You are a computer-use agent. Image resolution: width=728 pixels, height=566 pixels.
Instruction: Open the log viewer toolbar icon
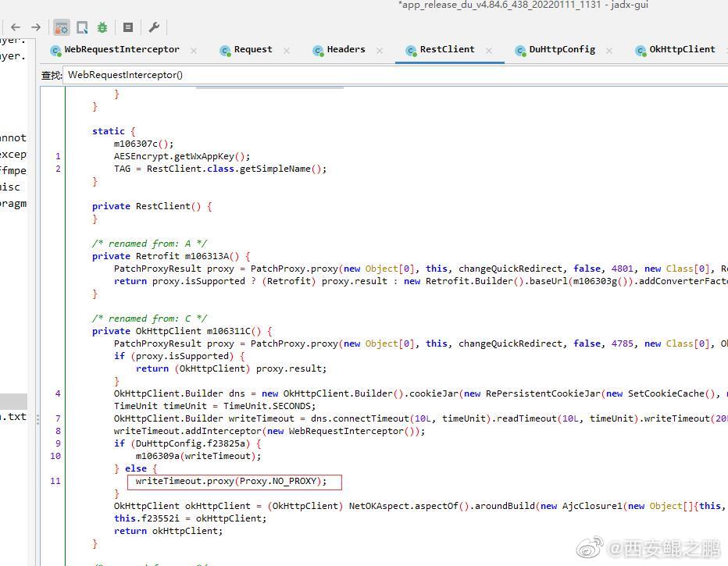coord(128,28)
